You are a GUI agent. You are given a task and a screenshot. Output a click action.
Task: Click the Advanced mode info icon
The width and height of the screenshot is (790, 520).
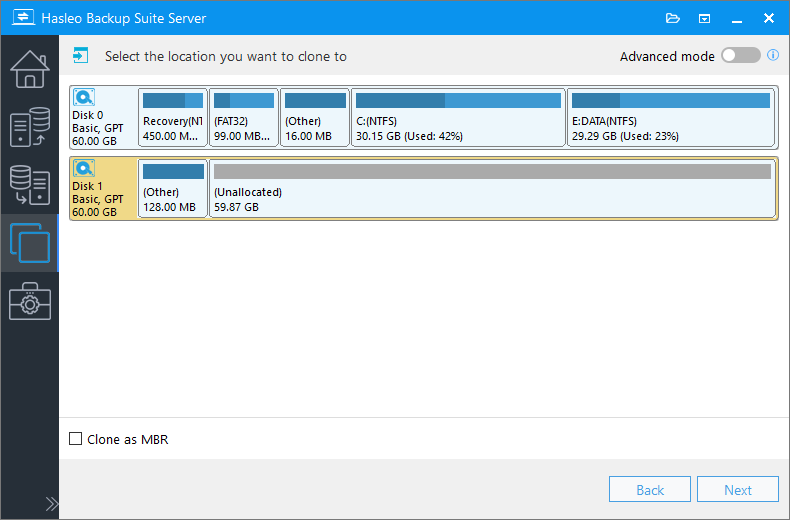point(773,56)
